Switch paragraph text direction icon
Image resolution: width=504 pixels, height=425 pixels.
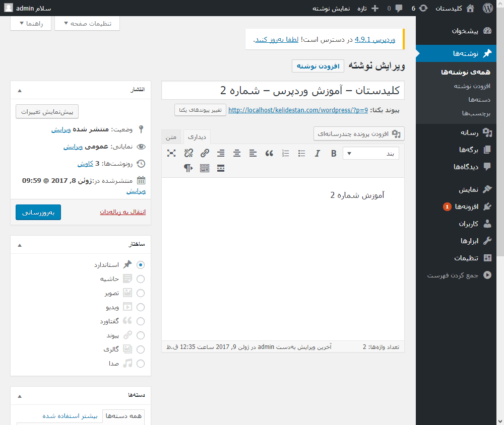pyautogui.click(x=188, y=168)
